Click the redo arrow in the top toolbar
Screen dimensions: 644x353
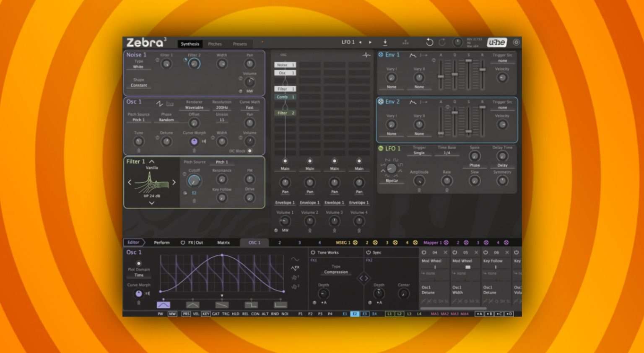coord(442,42)
